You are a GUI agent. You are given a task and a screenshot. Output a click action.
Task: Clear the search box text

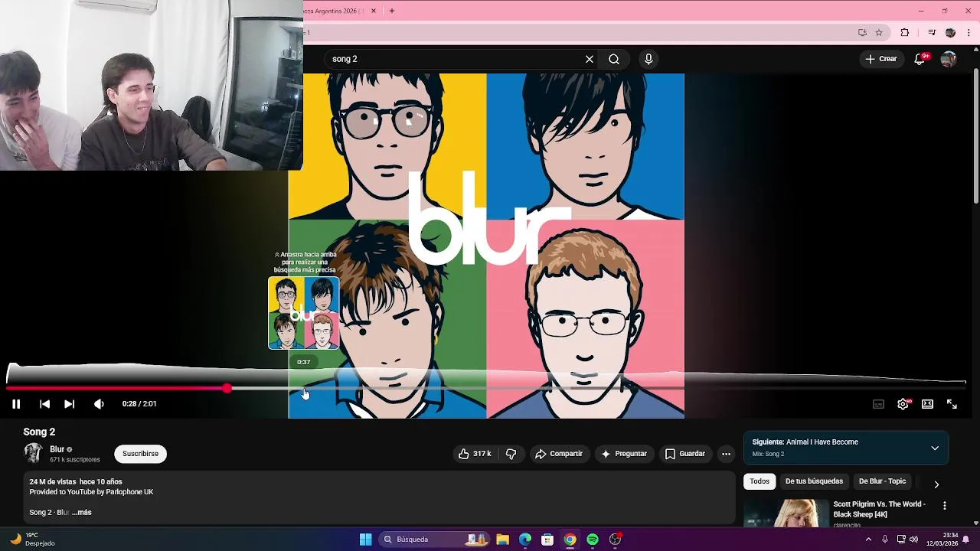(590, 59)
